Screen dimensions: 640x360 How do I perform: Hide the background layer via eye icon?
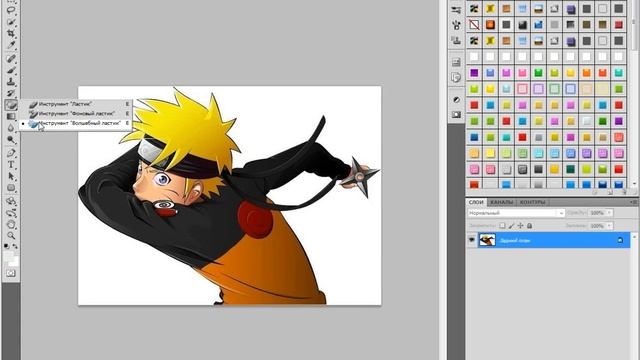coord(471,240)
